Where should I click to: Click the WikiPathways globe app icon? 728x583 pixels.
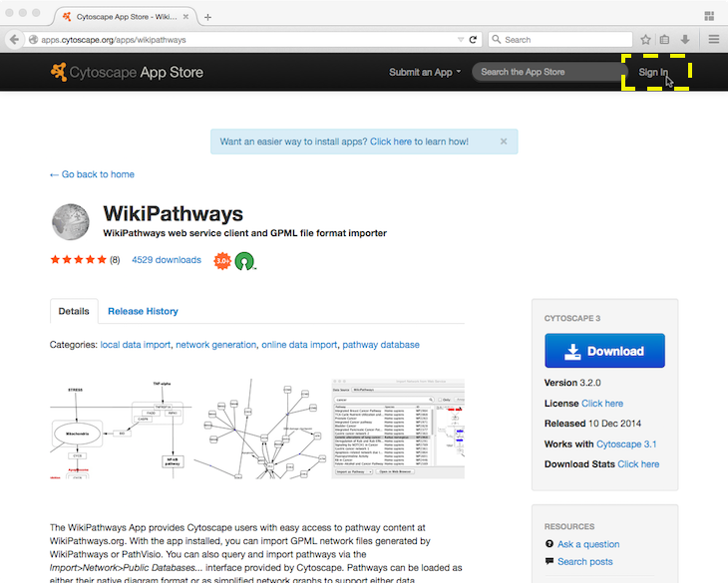(70, 221)
